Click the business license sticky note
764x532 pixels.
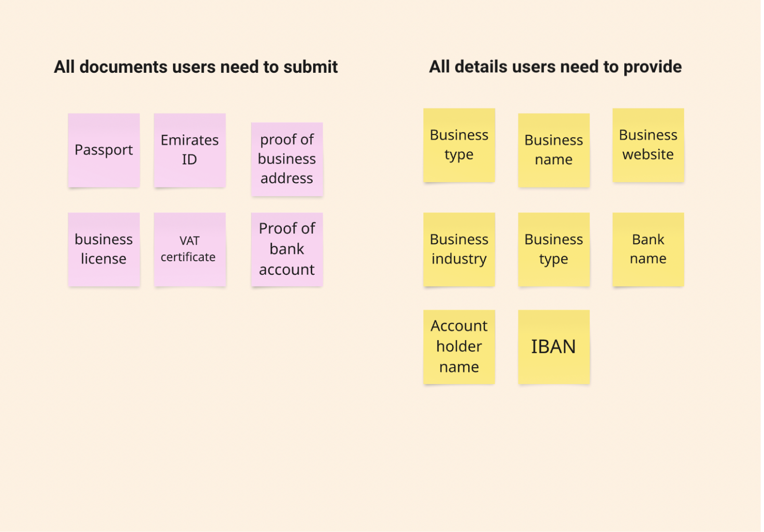coord(104,249)
